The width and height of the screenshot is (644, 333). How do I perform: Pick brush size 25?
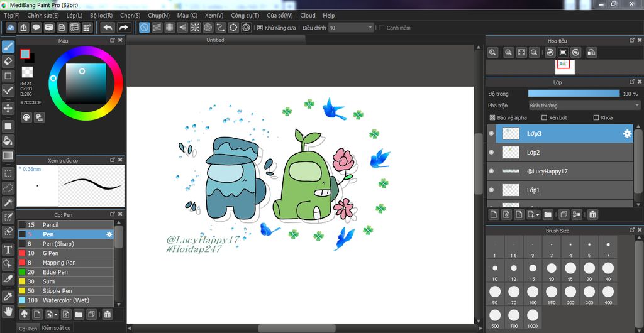pyautogui.click(x=570, y=271)
